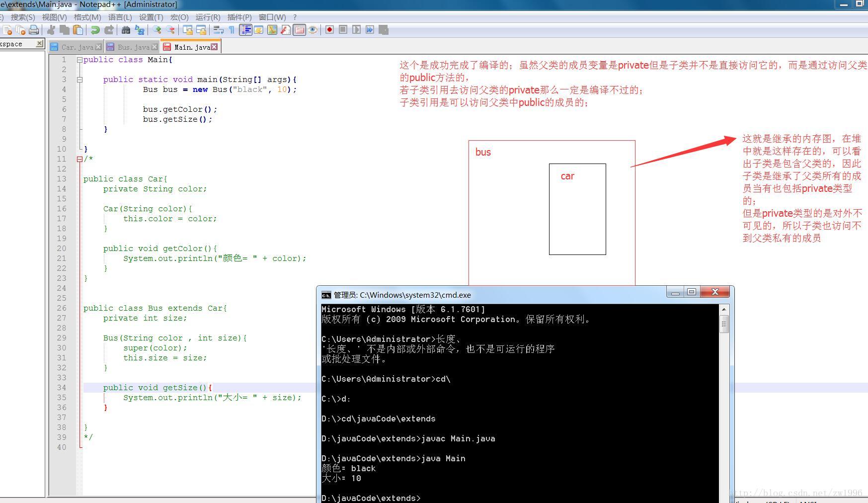Collapse the main method fold on line 3
The height and width of the screenshot is (503, 868).
point(79,80)
